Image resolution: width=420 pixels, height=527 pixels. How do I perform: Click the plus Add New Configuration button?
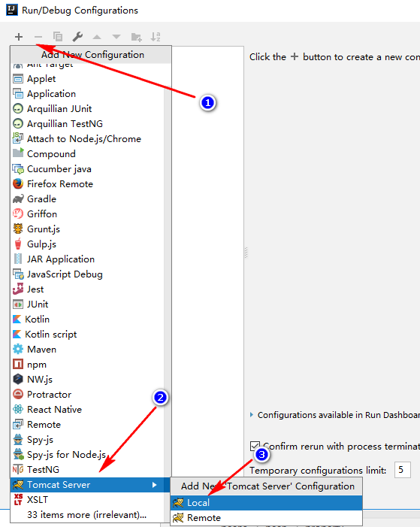pyautogui.click(x=19, y=37)
